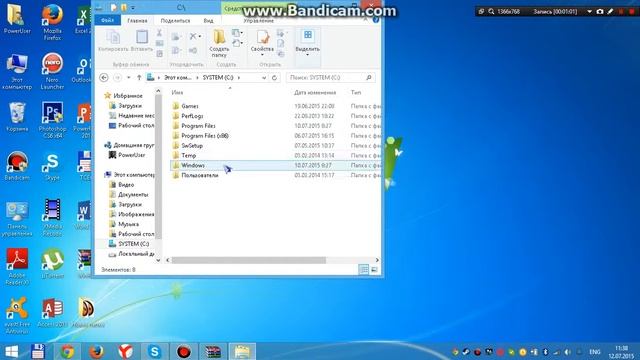Select the Windows folder
Viewport: 640px width, 360px height.
point(193,165)
